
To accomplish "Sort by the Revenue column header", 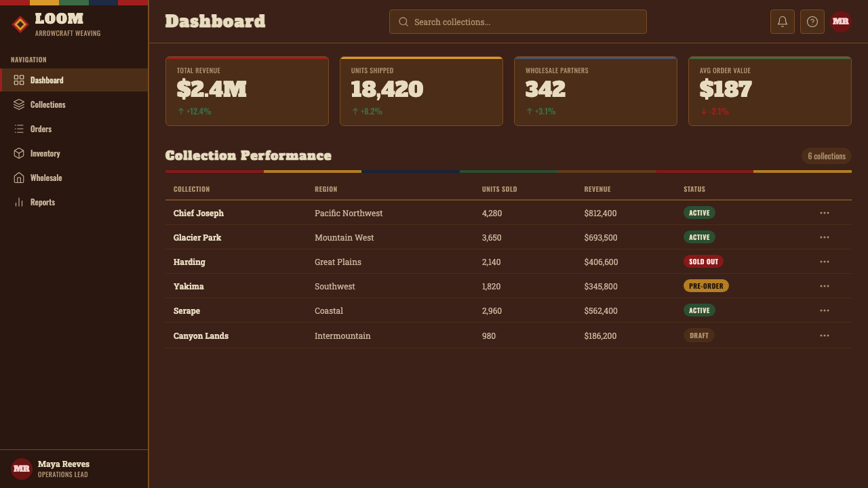I will [x=597, y=189].
